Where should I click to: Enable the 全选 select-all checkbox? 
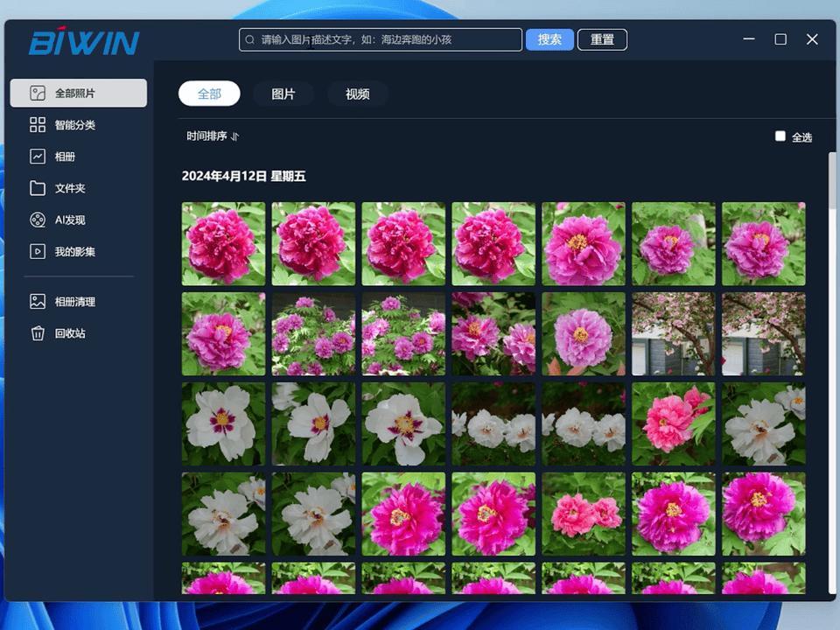tap(779, 136)
